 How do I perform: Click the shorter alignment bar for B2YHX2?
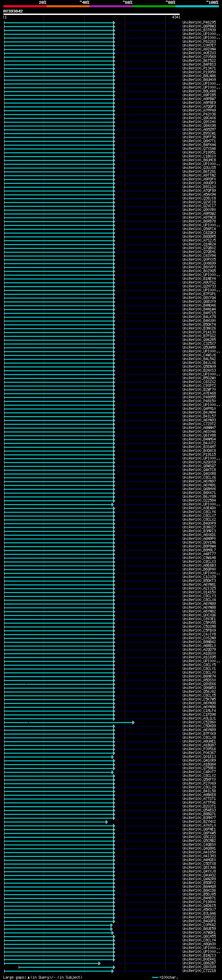[56, 822]
